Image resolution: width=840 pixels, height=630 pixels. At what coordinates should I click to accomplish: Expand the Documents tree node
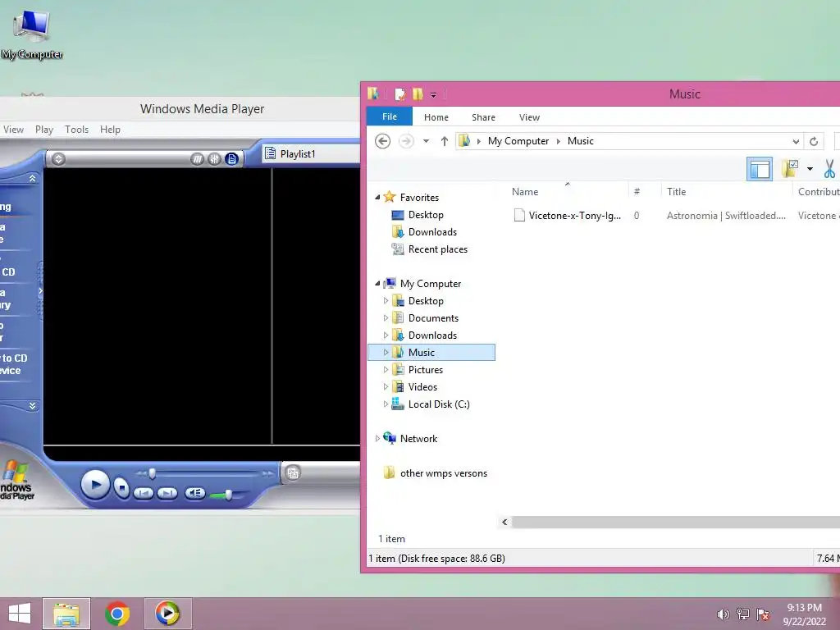tap(386, 317)
